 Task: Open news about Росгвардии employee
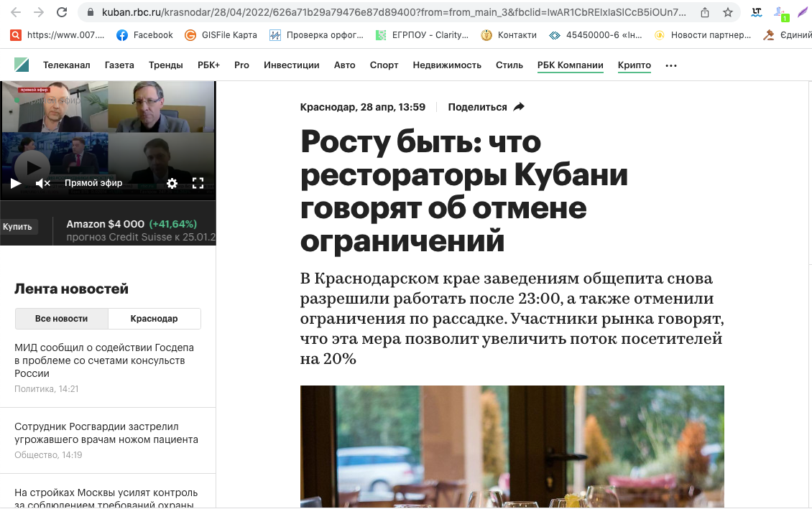(x=106, y=433)
